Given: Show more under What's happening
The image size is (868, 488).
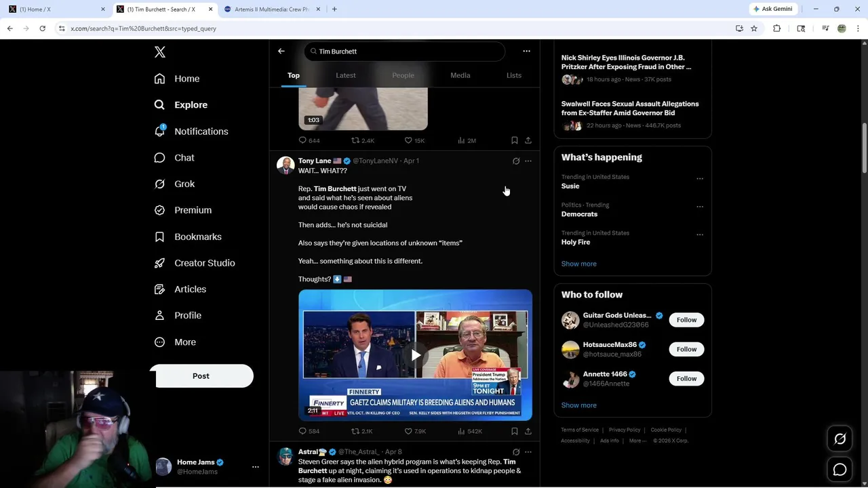Looking at the screenshot, I should [579, 264].
